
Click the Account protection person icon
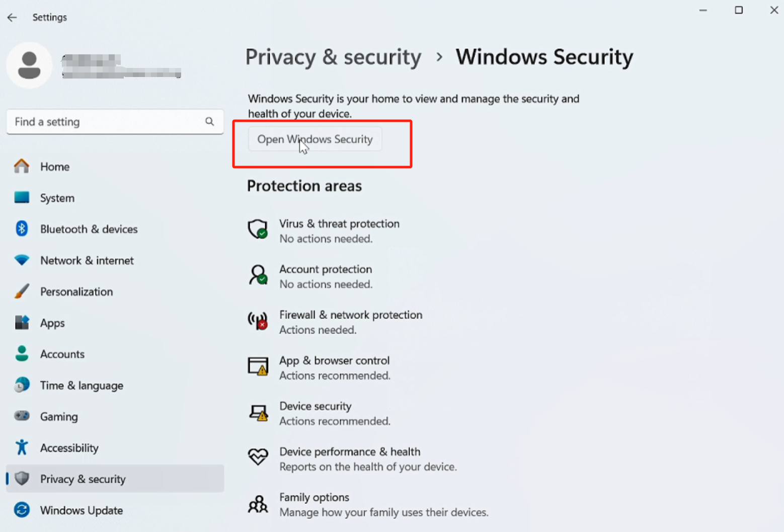tap(258, 275)
